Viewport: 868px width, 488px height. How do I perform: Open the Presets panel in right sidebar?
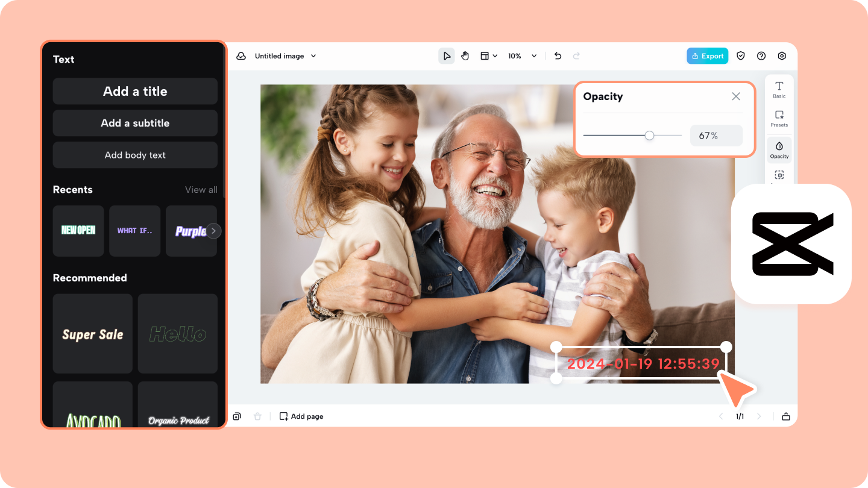[779, 119]
